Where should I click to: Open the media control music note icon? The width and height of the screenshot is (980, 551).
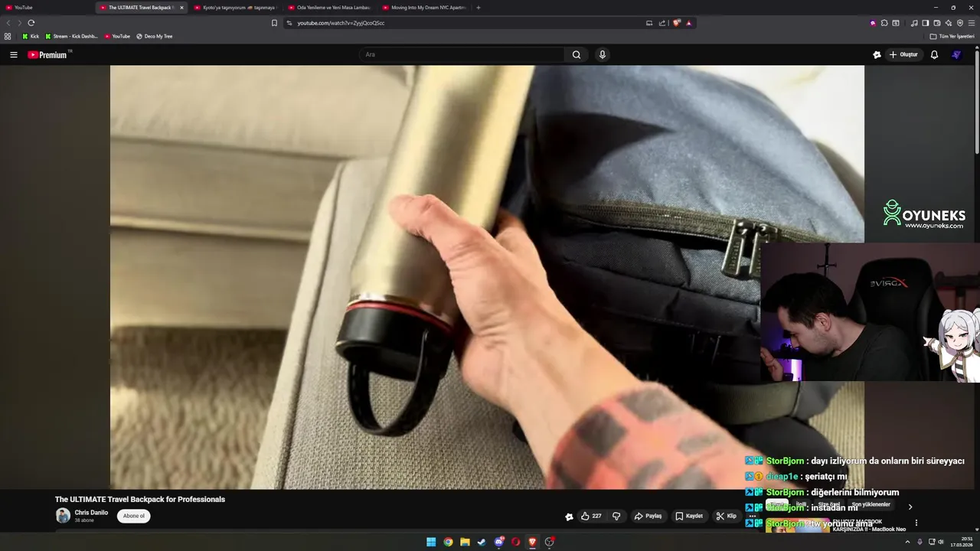(x=913, y=23)
